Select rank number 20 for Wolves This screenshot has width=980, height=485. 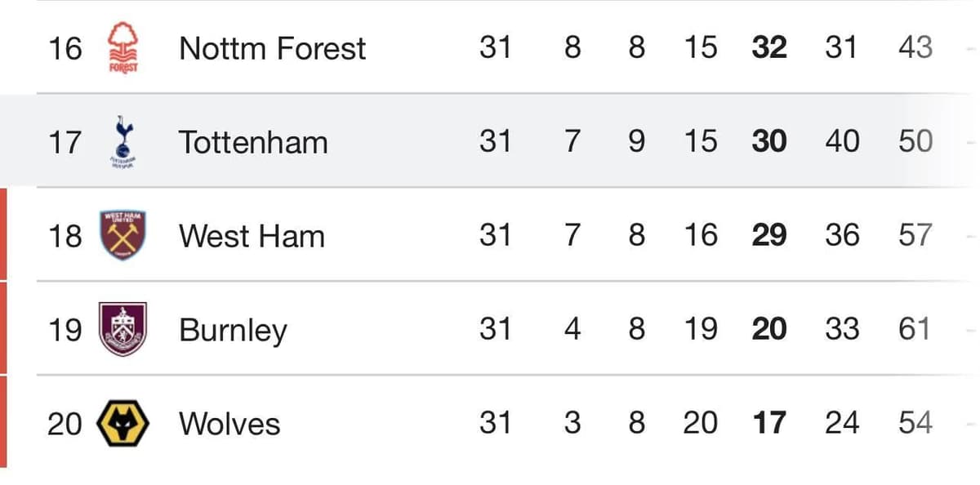tap(65, 424)
